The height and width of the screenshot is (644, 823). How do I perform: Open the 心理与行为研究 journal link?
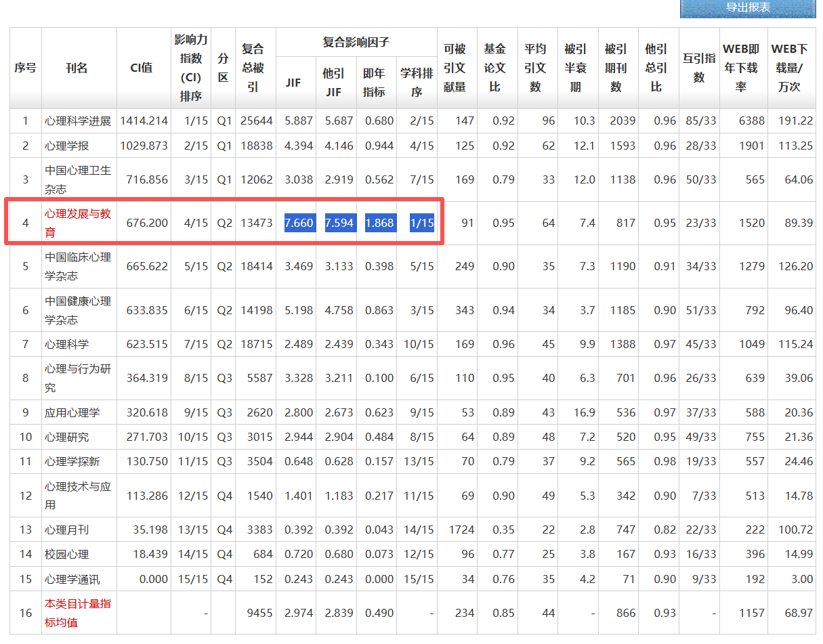click(78, 378)
